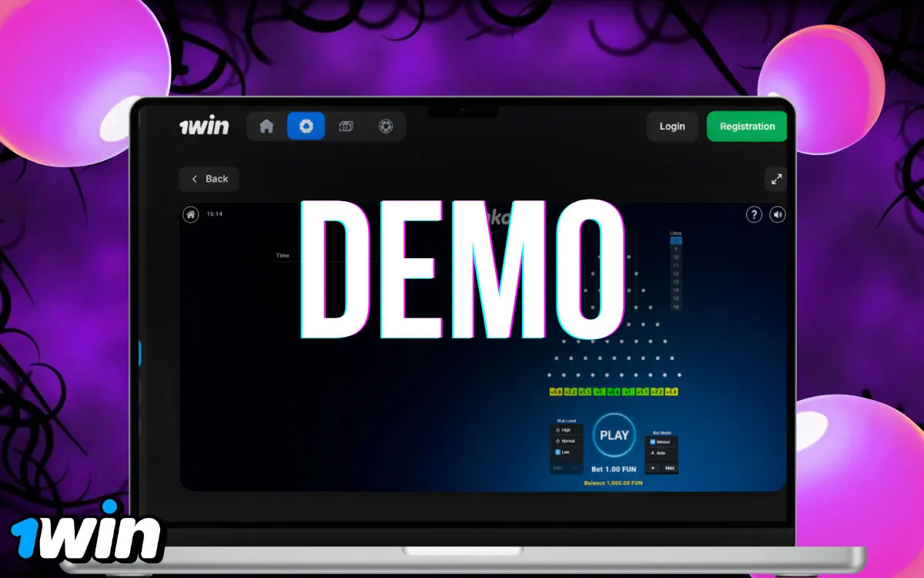Image resolution: width=924 pixels, height=578 pixels.
Task: Expand game to fullscreen via arrows icon
Action: tap(776, 179)
